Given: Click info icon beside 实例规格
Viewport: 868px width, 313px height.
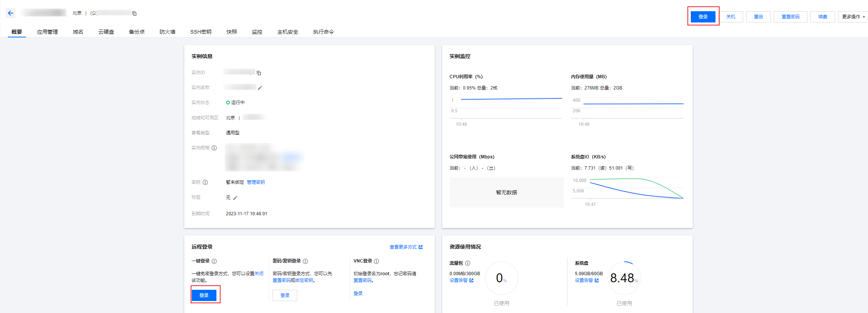Looking at the screenshot, I should (x=214, y=148).
